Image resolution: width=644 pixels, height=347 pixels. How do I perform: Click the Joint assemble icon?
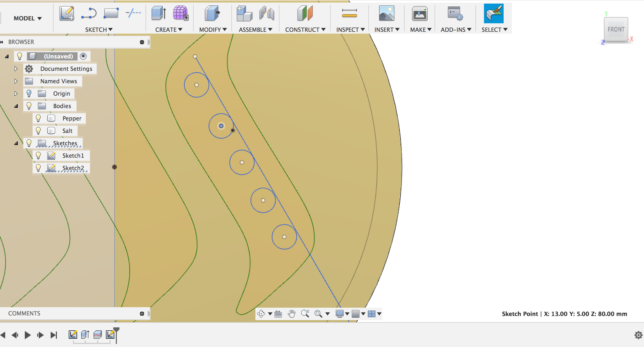267,13
